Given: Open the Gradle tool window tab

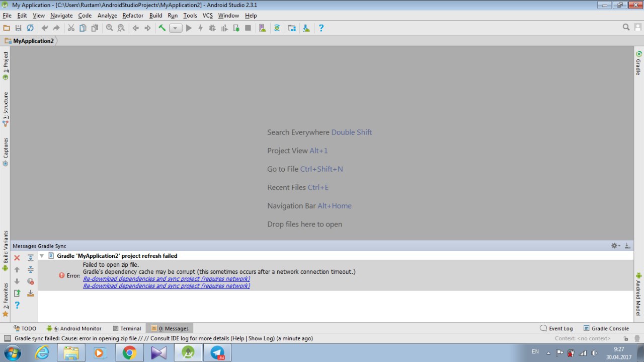Looking at the screenshot, I should (638, 63).
